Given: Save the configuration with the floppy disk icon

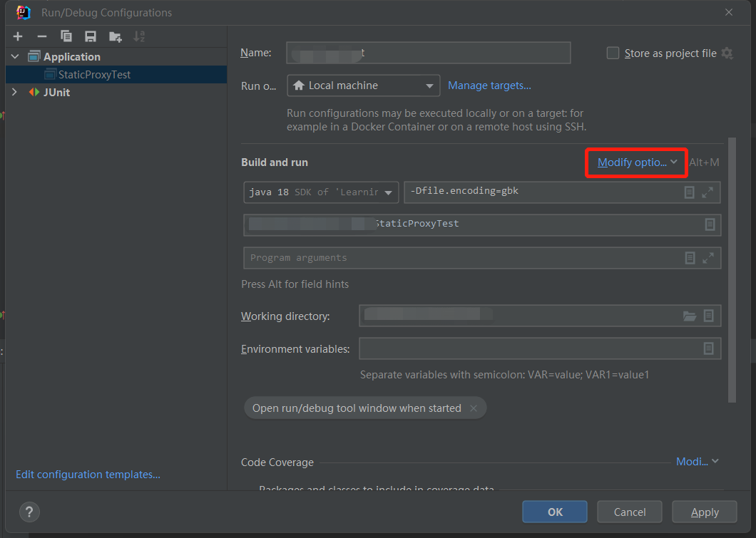Looking at the screenshot, I should (91, 36).
